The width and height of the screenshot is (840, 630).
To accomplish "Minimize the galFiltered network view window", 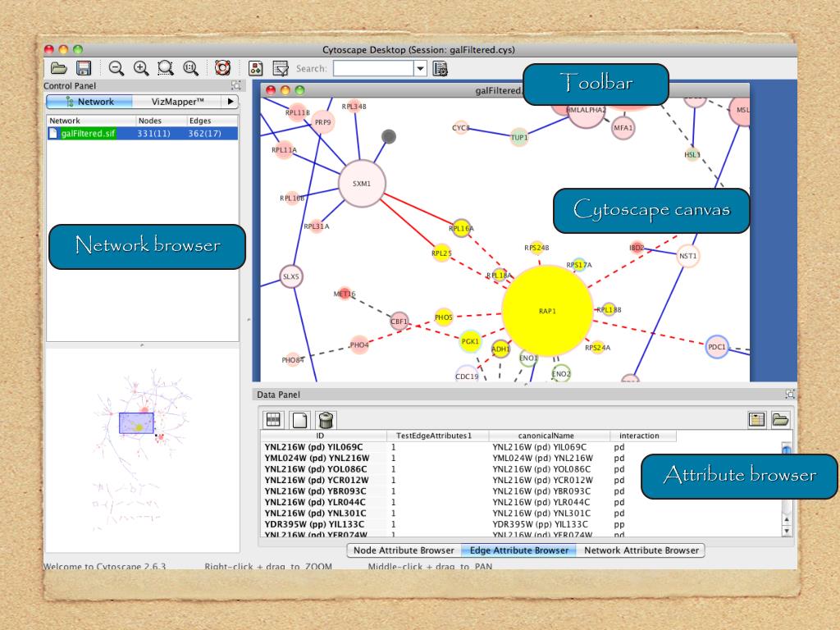I will coord(285,90).
